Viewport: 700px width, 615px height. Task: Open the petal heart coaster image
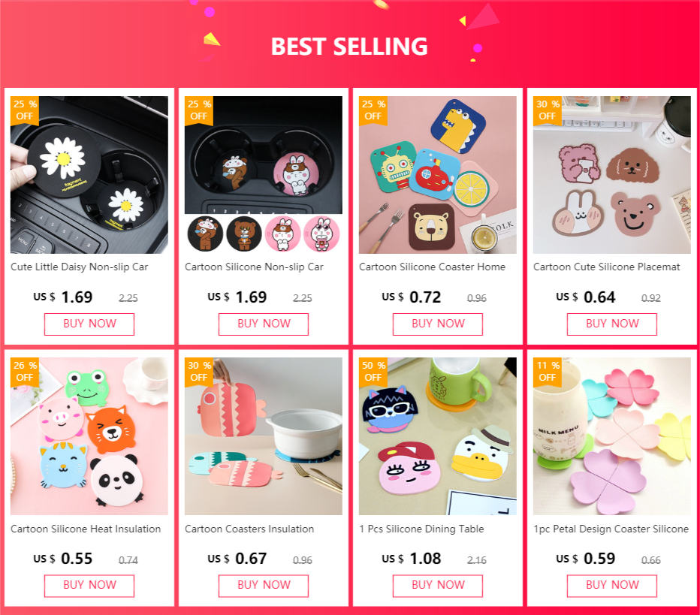(x=611, y=436)
